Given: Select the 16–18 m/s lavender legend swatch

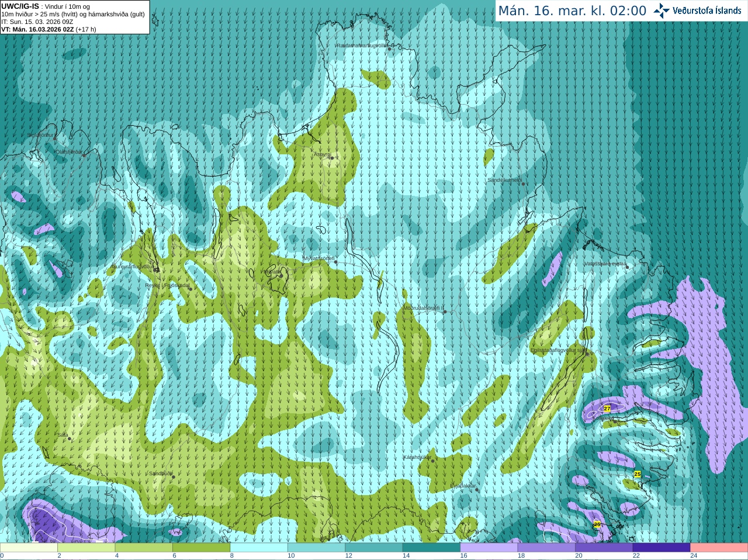Looking at the screenshot, I should coord(489,548).
